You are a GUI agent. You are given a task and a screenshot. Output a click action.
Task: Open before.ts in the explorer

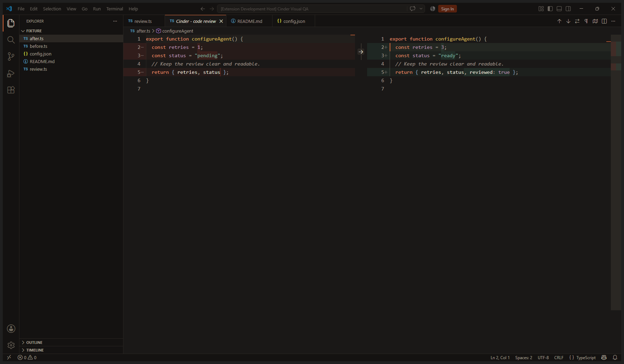pyautogui.click(x=71, y=46)
